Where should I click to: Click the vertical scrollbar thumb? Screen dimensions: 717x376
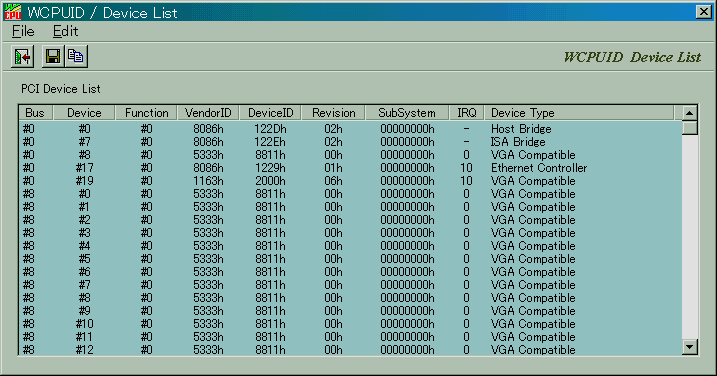click(690, 128)
